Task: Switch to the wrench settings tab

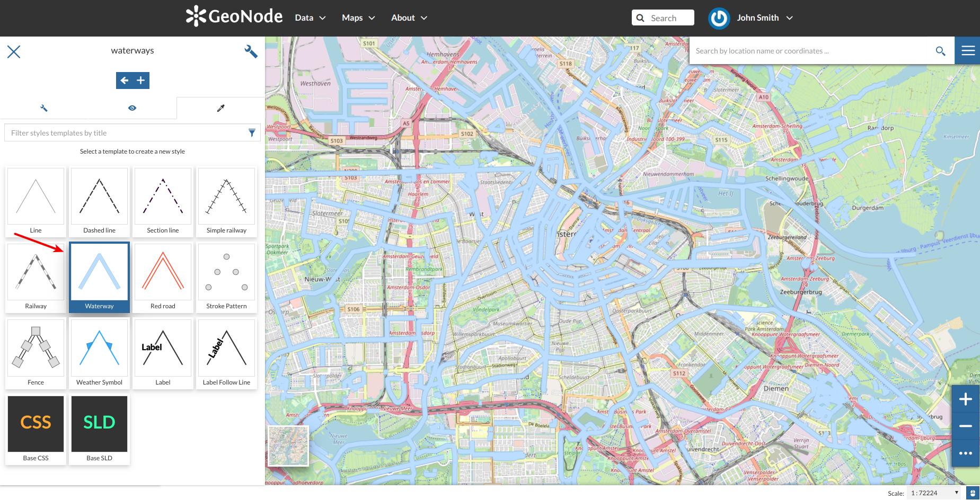Action: (44, 108)
